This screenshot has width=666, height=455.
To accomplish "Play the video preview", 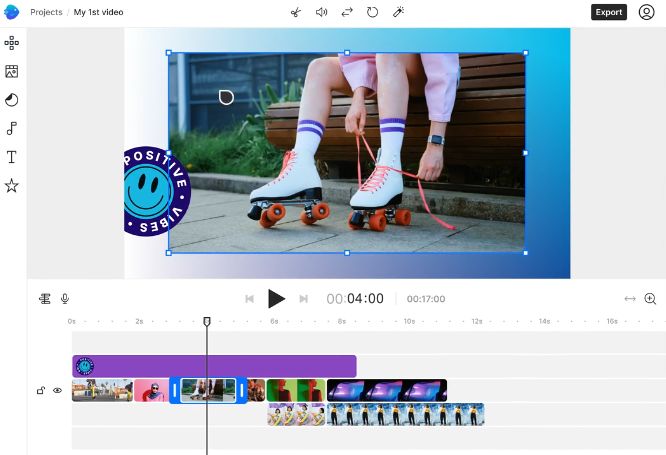I will [x=277, y=299].
